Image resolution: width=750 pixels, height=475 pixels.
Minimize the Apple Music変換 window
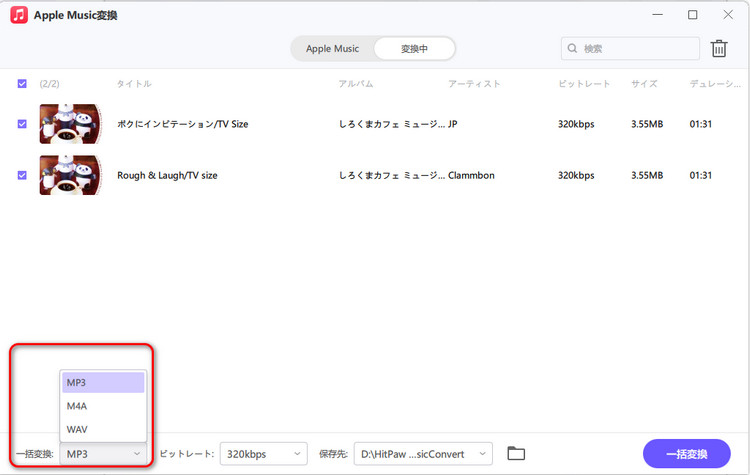[658, 15]
